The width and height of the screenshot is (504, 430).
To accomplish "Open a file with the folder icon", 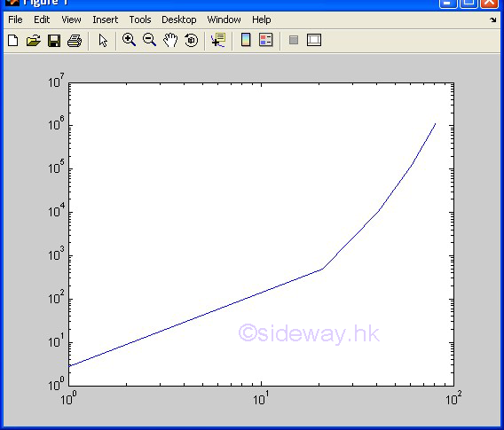I will coord(34,41).
